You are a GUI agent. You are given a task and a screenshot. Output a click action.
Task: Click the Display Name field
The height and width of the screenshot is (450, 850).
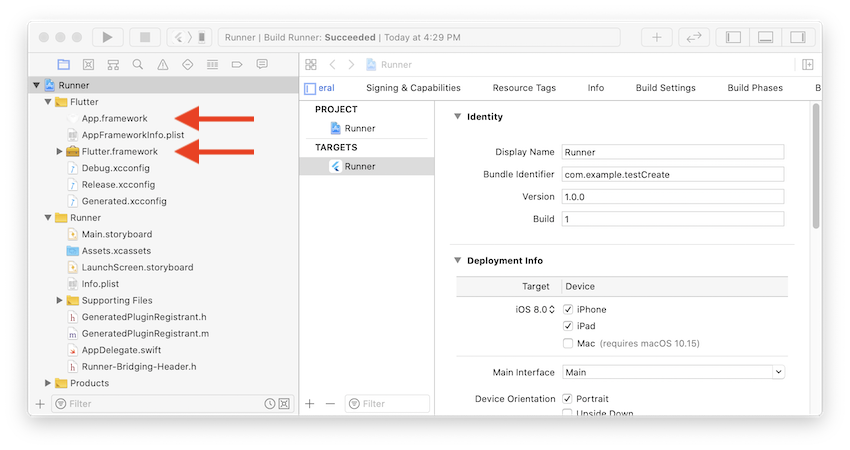(673, 152)
